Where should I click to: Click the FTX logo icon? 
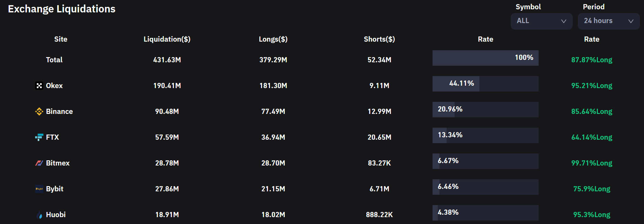pyautogui.click(x=39, y=137)
